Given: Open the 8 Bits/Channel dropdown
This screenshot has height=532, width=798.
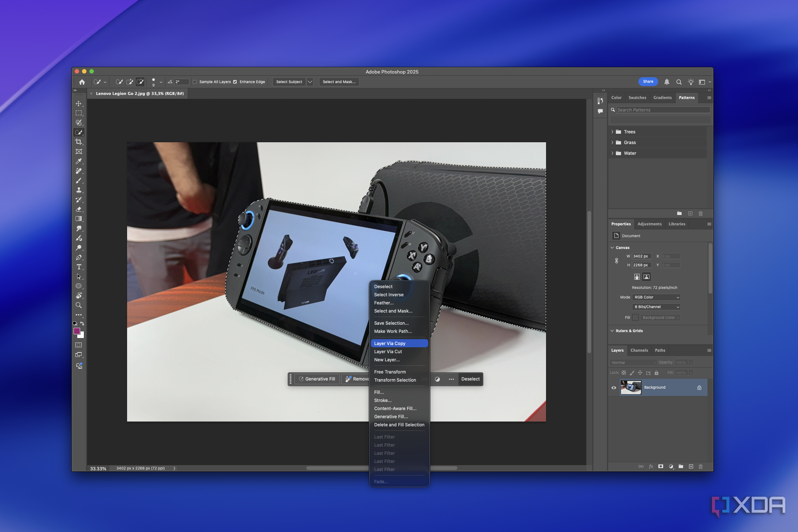Looking at the screenshot, I should click(657, 307).
